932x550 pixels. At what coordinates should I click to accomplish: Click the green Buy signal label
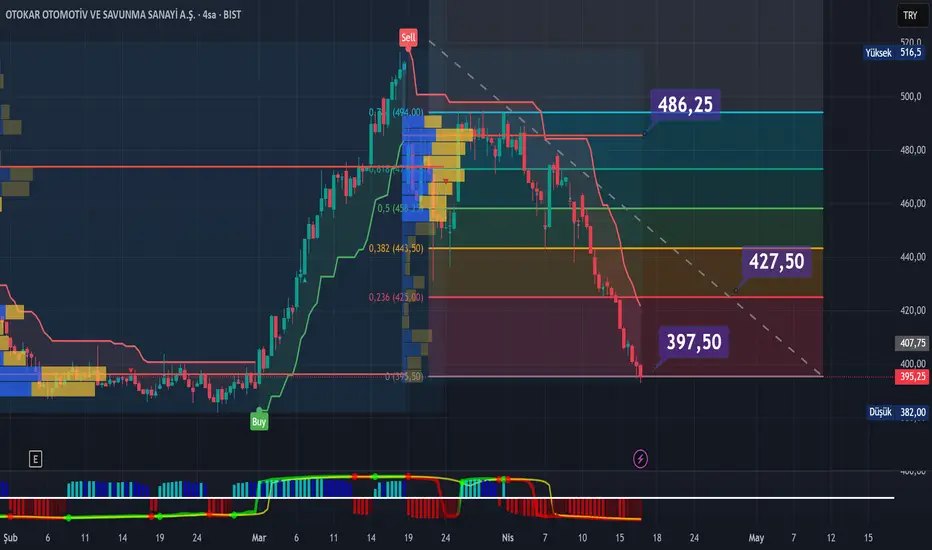tap(259, 422)
